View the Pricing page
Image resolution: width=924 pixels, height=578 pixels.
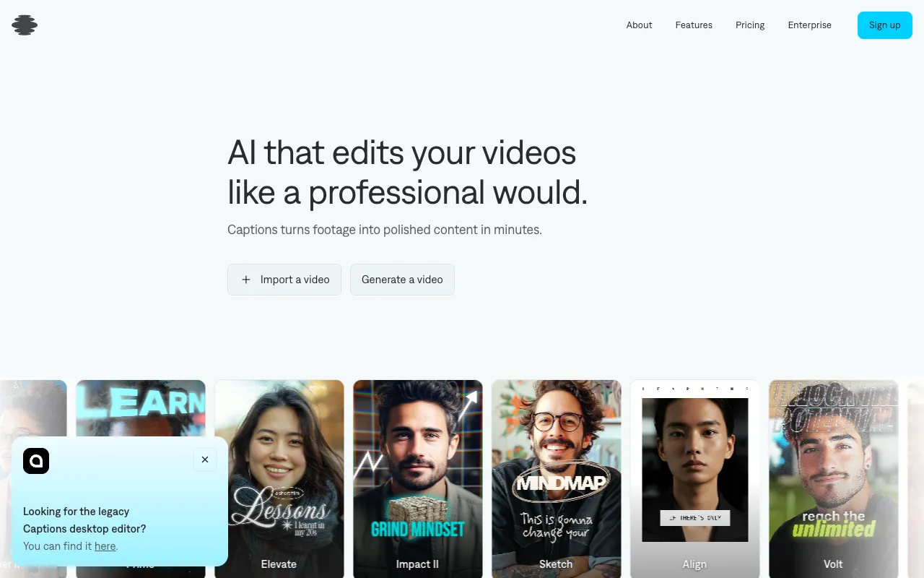749,25
